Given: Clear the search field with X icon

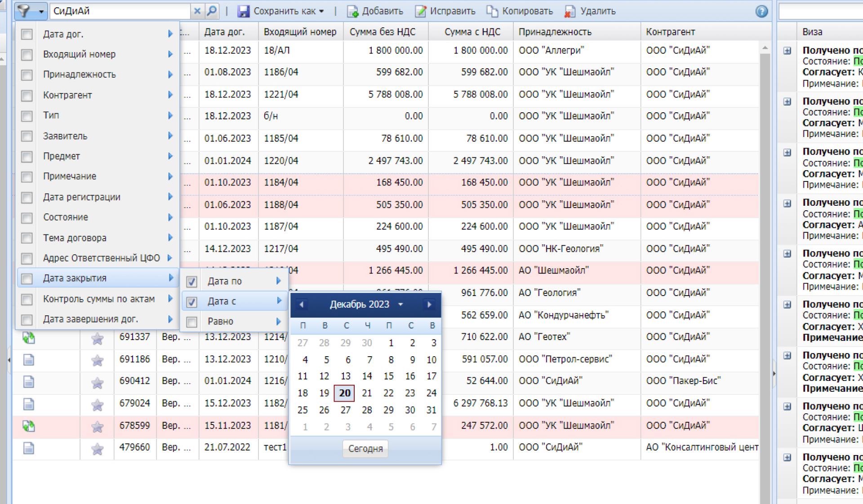Looking at the screenshot, I should 197,11.
